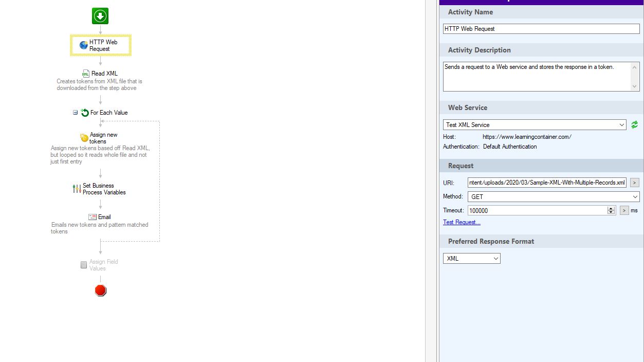Select the HTTP Web Request globe icon

[x=84, y=45]
